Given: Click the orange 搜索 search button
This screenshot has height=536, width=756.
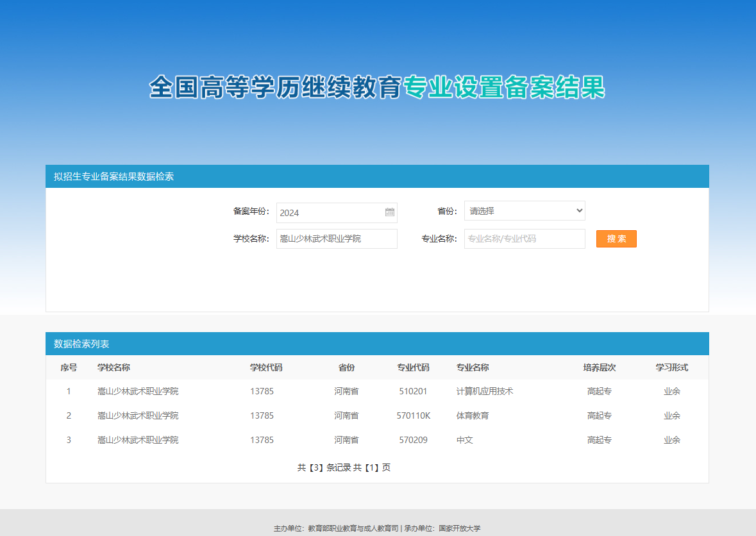Looking at the screenshot, I should (x=616, y=239).
